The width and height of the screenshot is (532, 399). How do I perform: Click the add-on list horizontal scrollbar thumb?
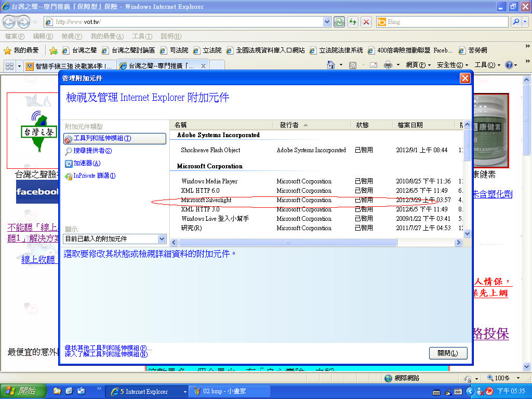click(288, 243)
